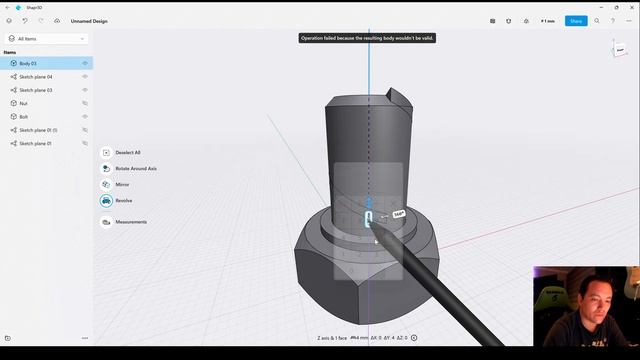
Task: Click the 360° revolve angle label
Action: click(x=399, y=214)
